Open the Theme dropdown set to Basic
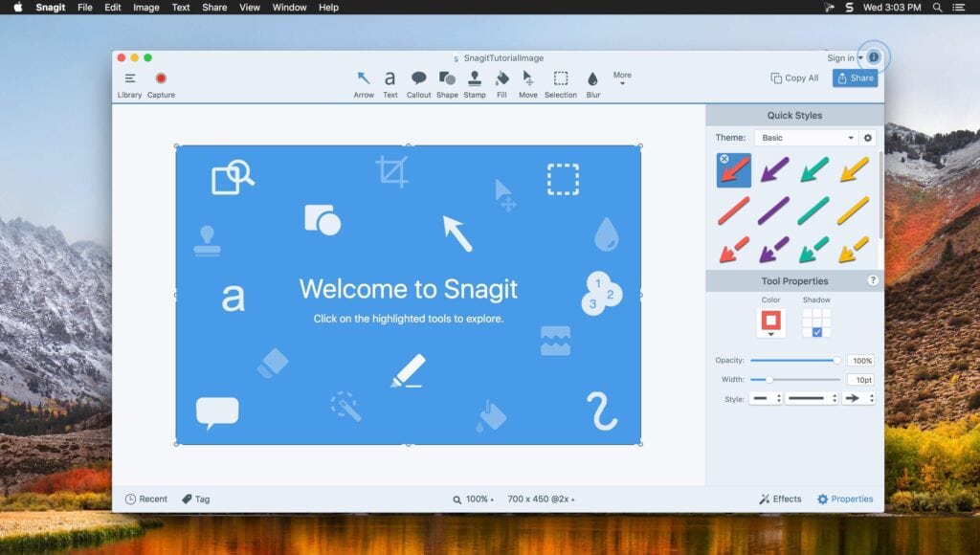980x555 pixels. click(806, 138)
